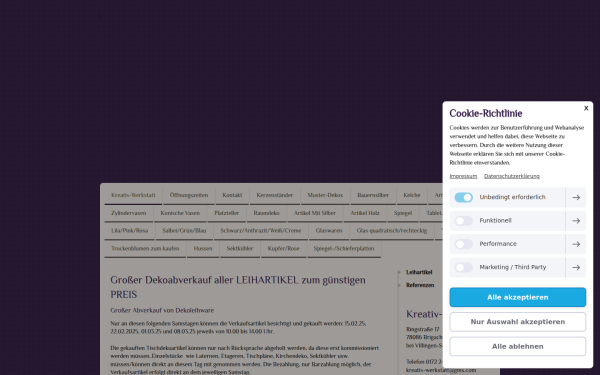Toggle the Unbedingt erforderlich switch

point(463,197)
